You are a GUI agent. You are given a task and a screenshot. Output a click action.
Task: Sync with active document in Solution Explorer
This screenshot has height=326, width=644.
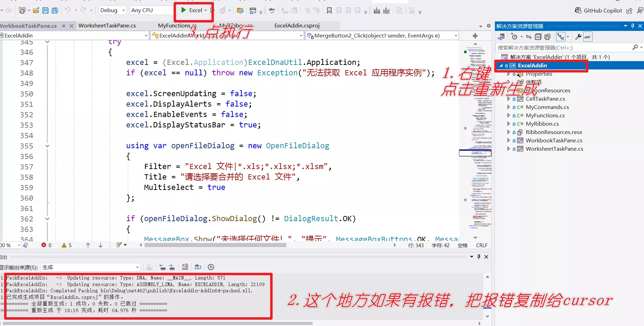529,37
